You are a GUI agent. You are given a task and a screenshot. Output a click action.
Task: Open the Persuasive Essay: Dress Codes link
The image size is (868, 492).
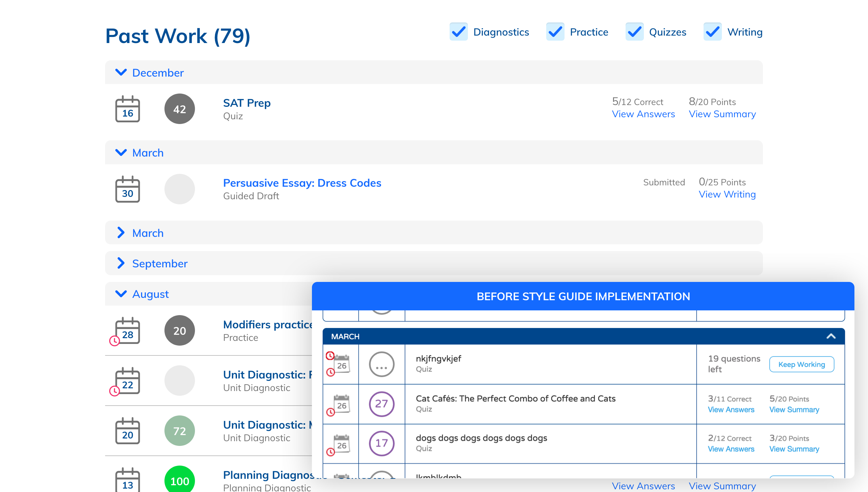click(302, 183)
